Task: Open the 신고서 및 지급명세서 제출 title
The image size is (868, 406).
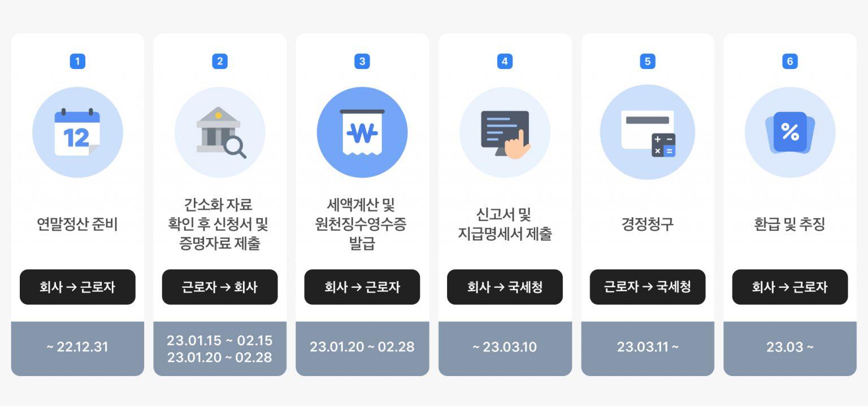Action: point(505,224)
